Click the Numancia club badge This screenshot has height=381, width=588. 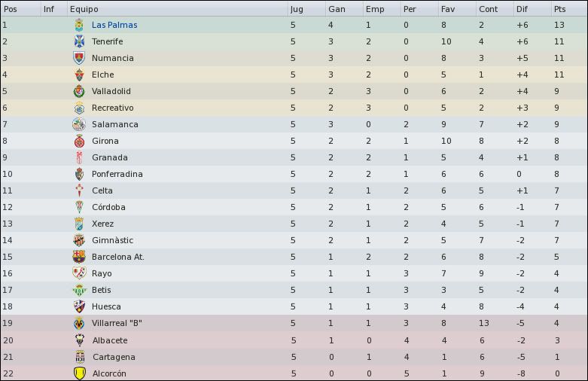click(x=79, y=58)
